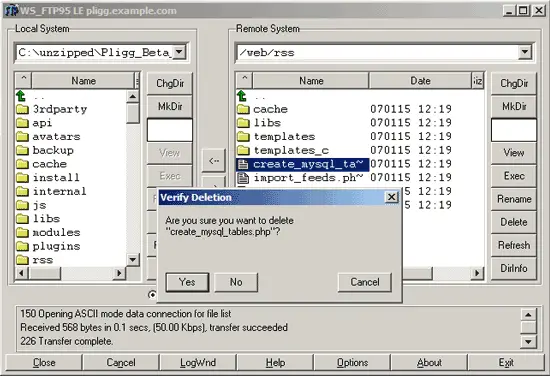
Task: Click the local MkDir button
Action: pos(170,106)
